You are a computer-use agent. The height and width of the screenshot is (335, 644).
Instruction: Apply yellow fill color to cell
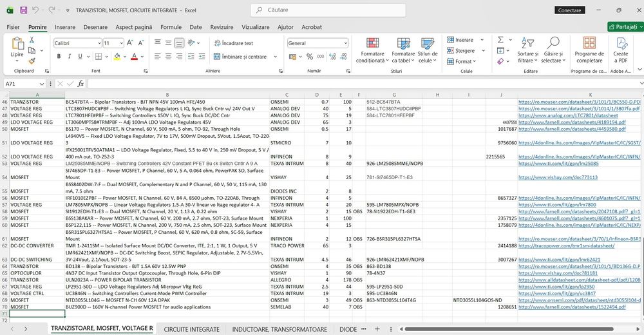[x=117, y=56]
